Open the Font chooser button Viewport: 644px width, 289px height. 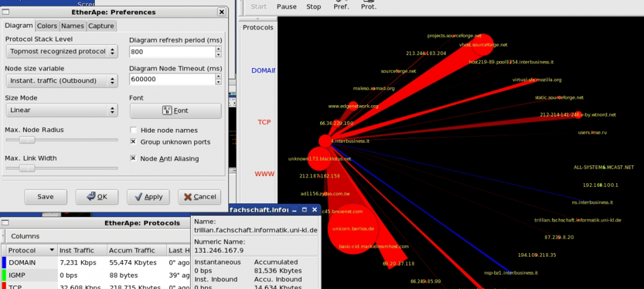tap(176, 111)
